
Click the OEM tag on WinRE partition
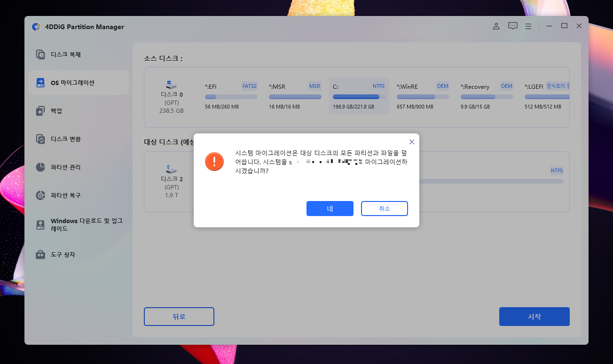pyautogui.click(x=442, y=86)
